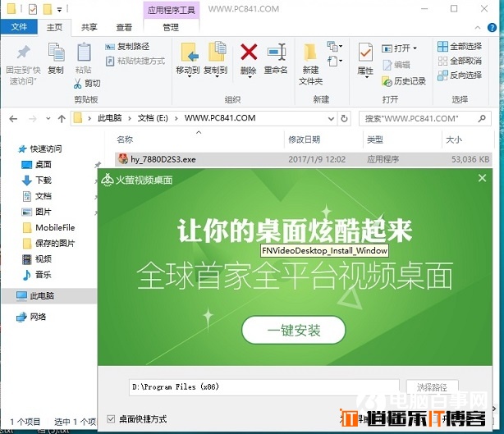Open Music (音乐) in sidebar
504x434 pixels.
(37, 275)
